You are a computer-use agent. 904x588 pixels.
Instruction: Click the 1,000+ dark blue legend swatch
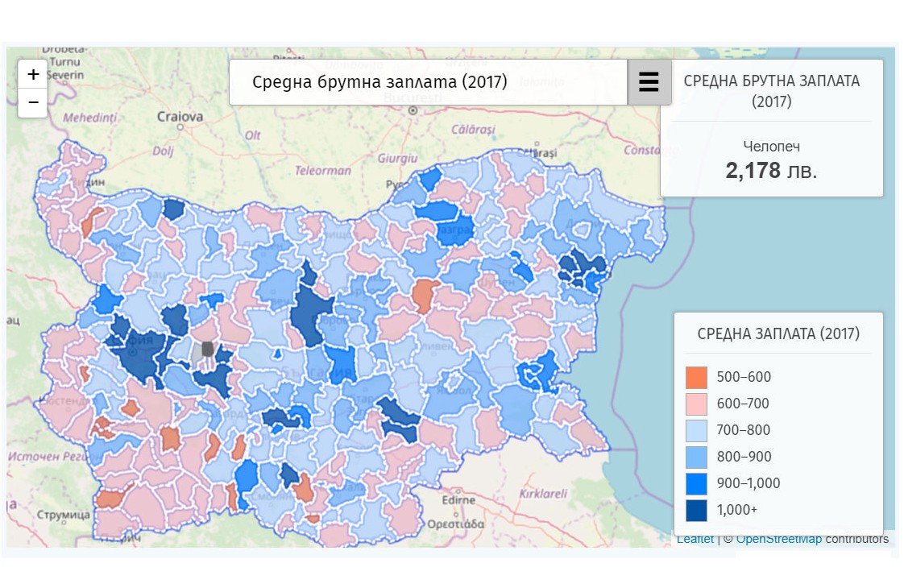click(696, 510)
